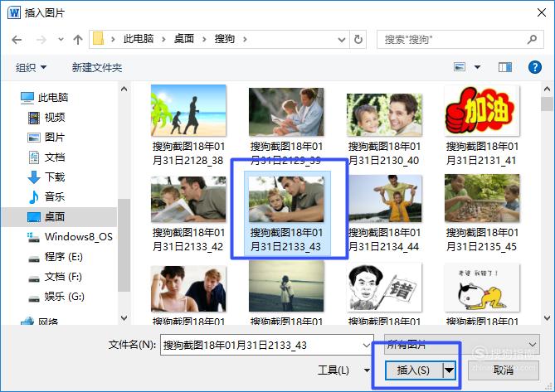555x392 pixels.
Task: Toggle the preview pane icon
Action: point(505,67)
